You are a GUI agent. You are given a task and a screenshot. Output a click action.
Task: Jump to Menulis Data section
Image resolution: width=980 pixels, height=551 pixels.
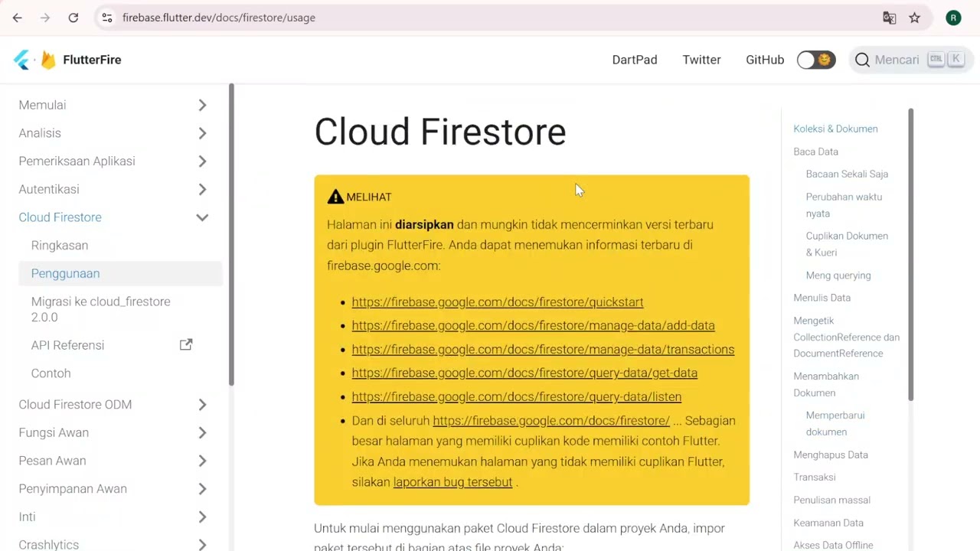pos(822,298)
